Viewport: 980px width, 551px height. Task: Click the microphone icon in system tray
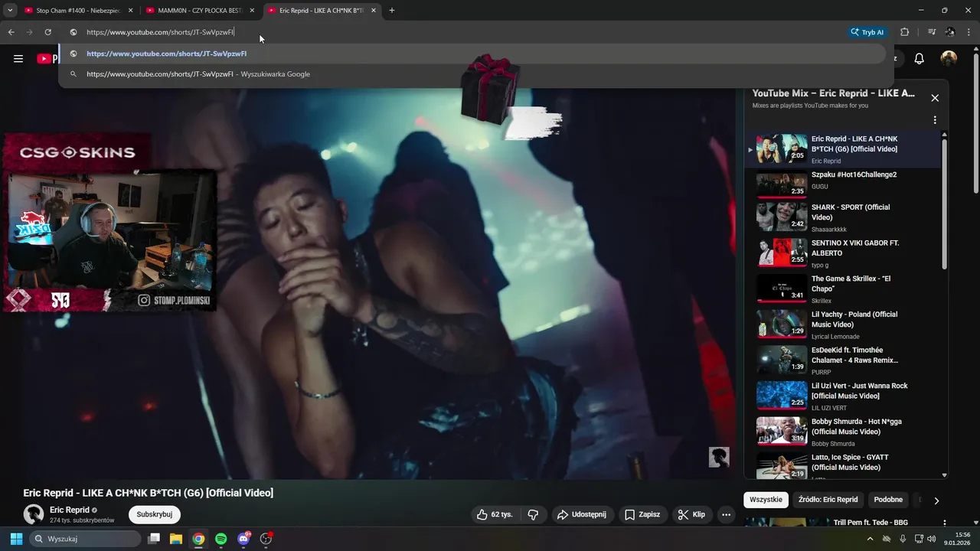pyautogui.click(x=903, y=539)
